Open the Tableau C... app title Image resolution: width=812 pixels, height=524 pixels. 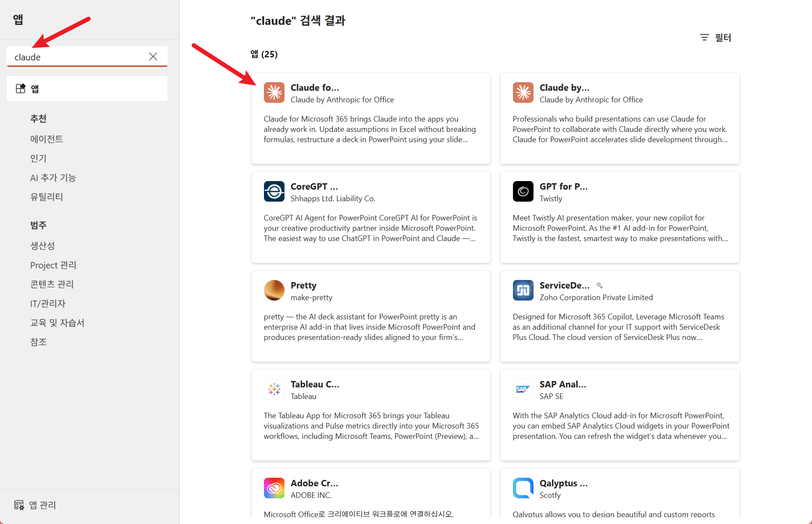315,384
